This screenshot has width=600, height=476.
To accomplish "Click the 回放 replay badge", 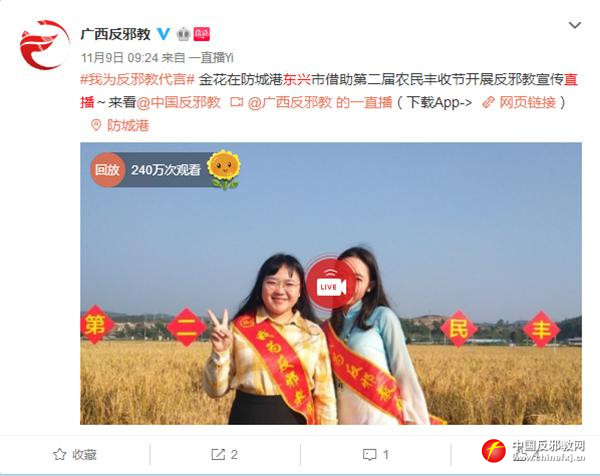I will [x=107, y=170].
